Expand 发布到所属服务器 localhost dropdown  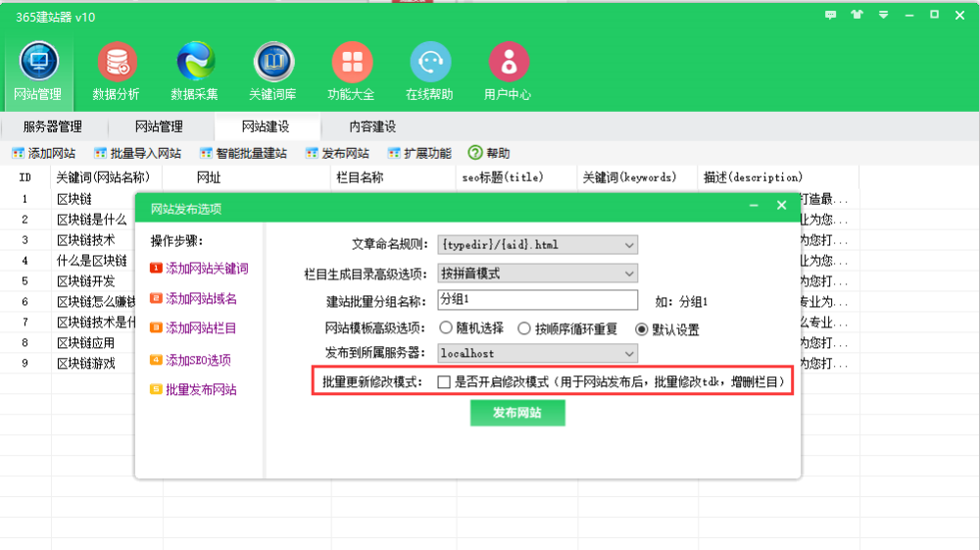(x=628, y=353)
